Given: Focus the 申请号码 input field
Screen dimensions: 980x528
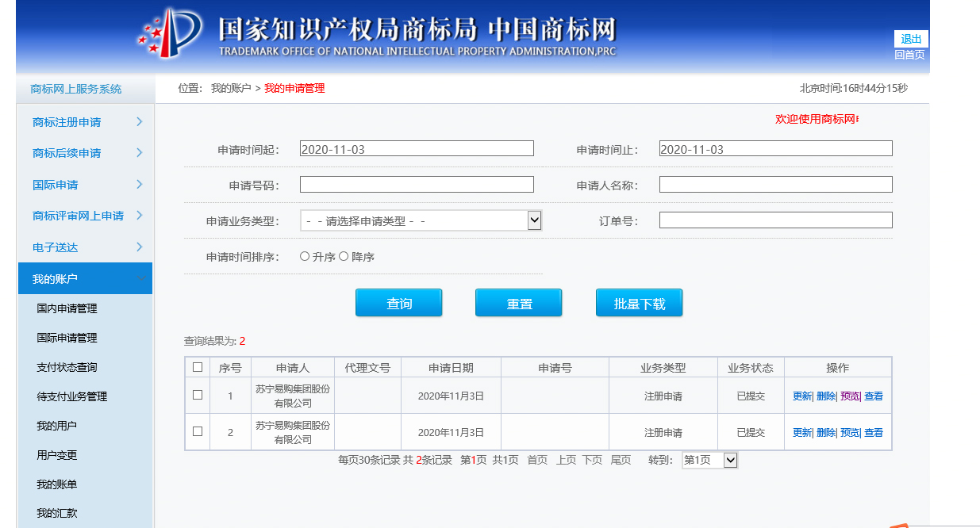Looking at the screenshot, I should [417, 184].
